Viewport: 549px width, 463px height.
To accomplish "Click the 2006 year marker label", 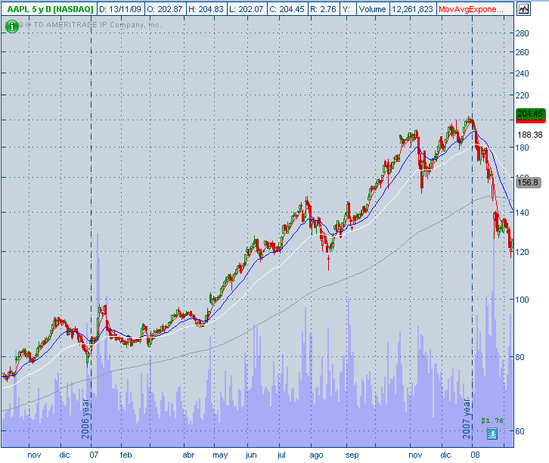I will (x=86, y=419).
